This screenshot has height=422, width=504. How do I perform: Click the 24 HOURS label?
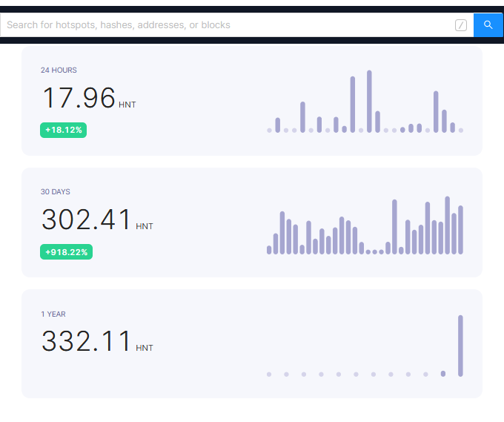(59, 70)
